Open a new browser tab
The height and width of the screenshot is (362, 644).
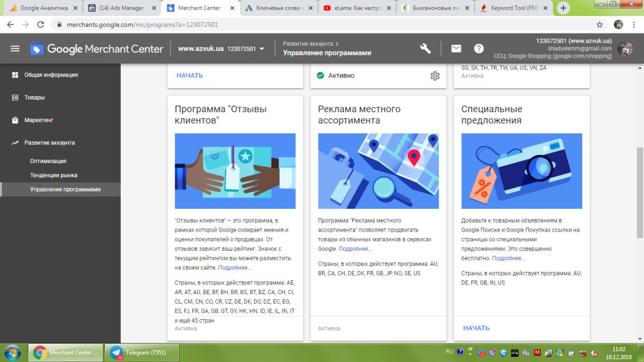[x=563, y=8]
